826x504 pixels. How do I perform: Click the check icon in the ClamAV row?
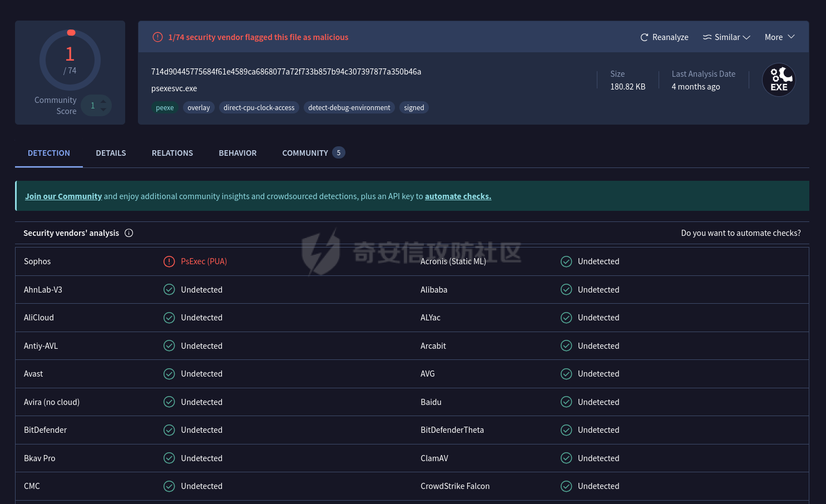click(x=566, y=458)
